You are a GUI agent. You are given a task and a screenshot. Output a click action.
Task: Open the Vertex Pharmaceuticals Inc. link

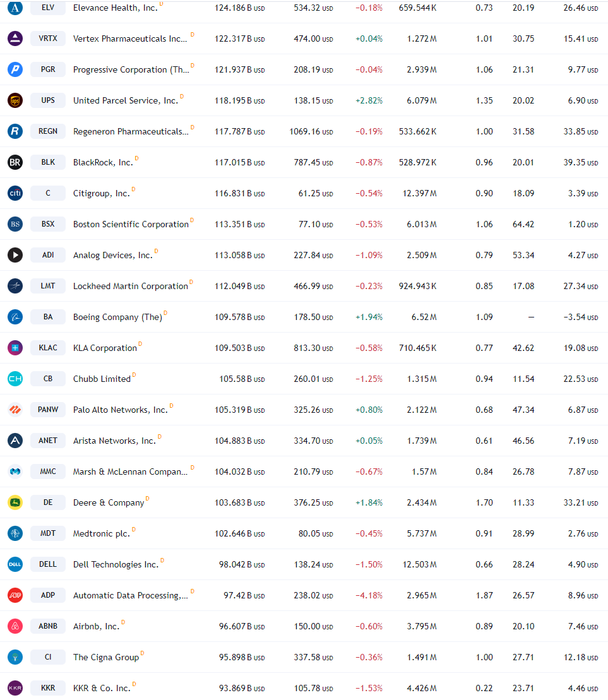(x=130, y=39)
